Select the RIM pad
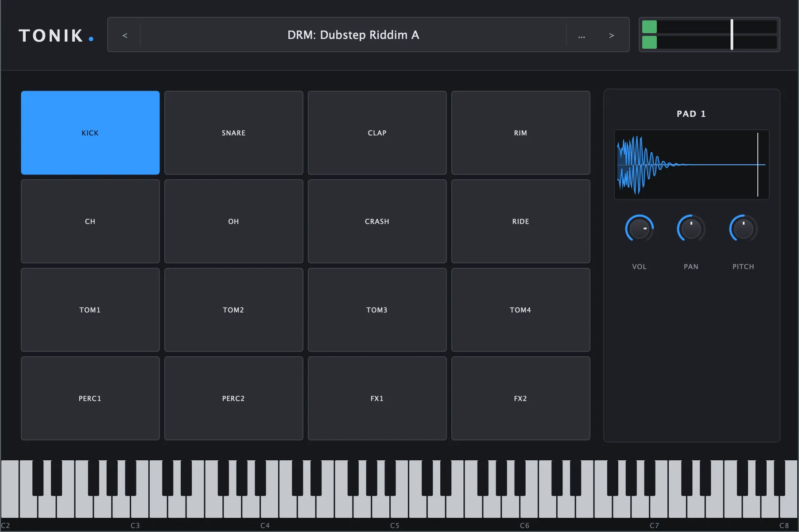Viewport: 799px width, 532px height. tap(521, 133)
